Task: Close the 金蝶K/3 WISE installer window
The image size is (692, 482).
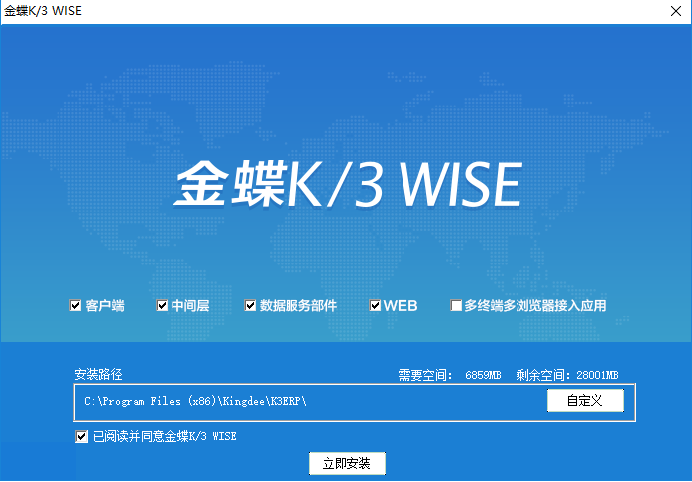Action: pos(676,11)
